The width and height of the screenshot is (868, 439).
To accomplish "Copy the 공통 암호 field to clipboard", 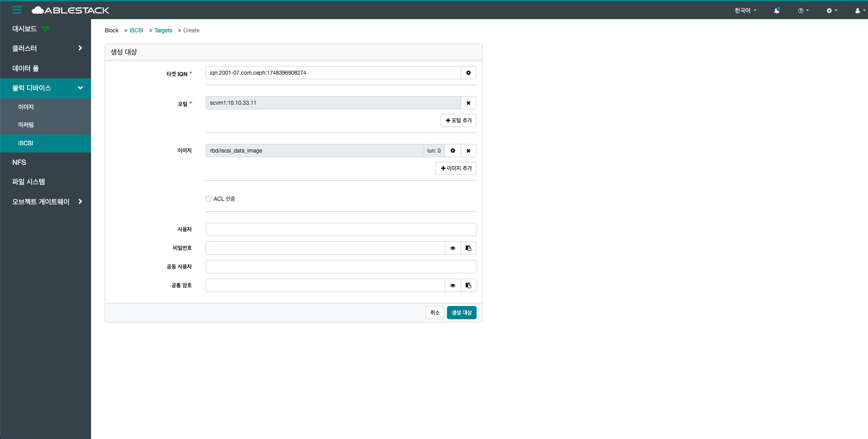I will (468, 286).
